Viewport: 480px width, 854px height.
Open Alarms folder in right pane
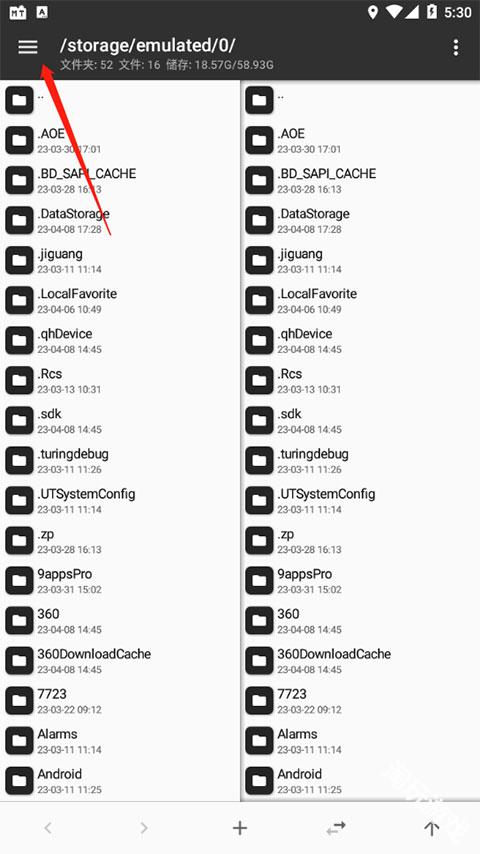click(x=360, y=741)
